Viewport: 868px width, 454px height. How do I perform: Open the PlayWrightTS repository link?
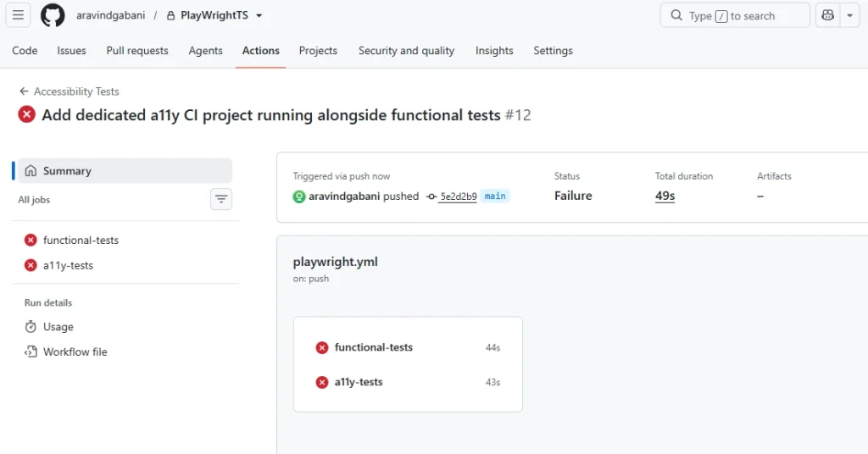[x=214, y=15]
